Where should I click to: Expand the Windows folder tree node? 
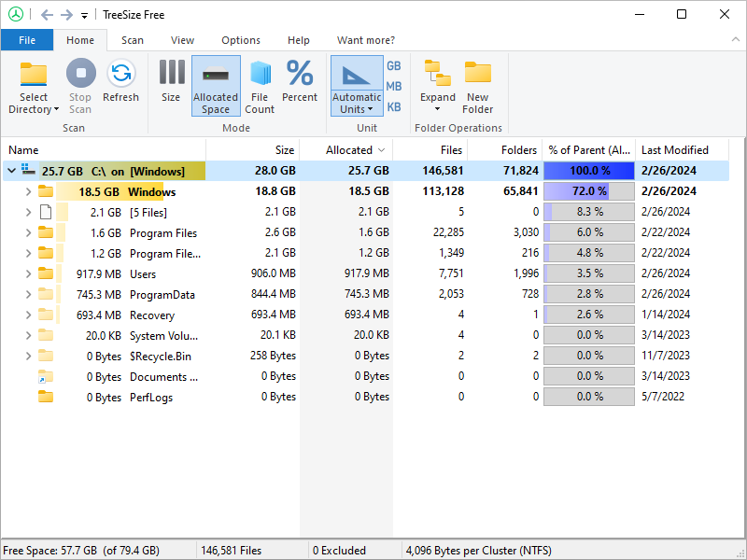point(28,192)
